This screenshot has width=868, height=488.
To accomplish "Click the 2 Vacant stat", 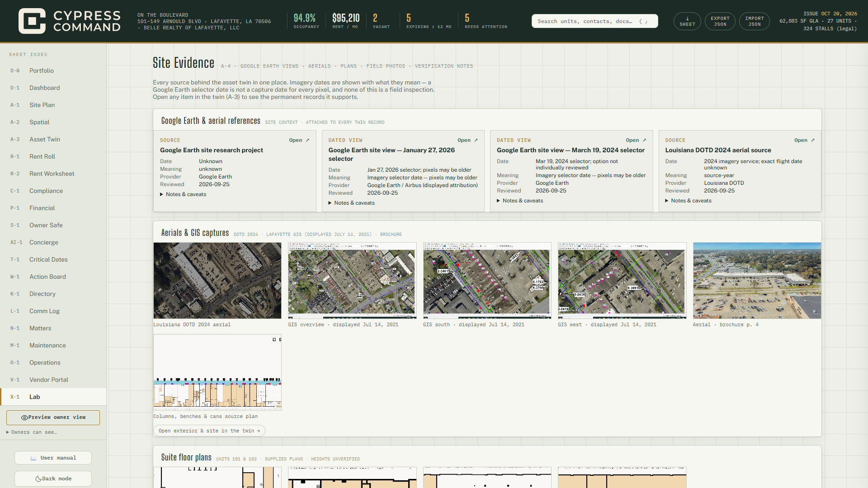I will [381, 21].
